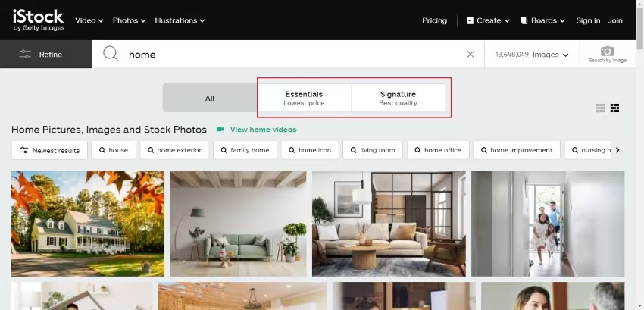The width and height of the screenshot is (644, 310).
Task: Switch to the large grid view icon
Action: point(601,108)
